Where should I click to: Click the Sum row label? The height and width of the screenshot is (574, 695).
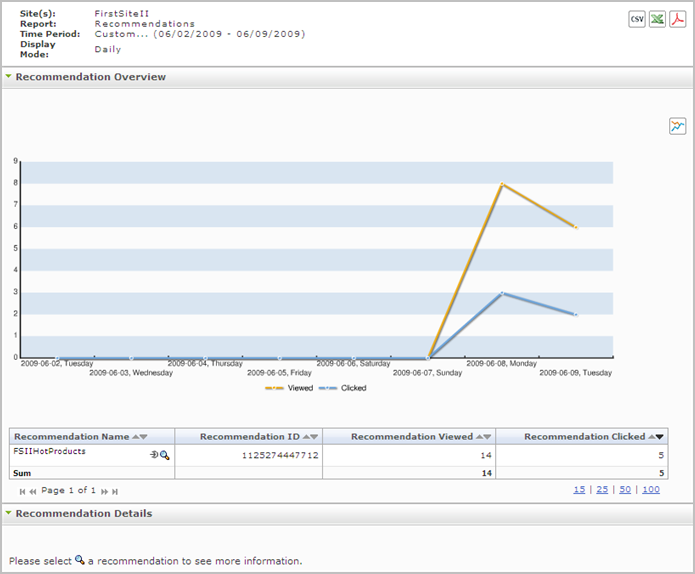tap(22, 473)
